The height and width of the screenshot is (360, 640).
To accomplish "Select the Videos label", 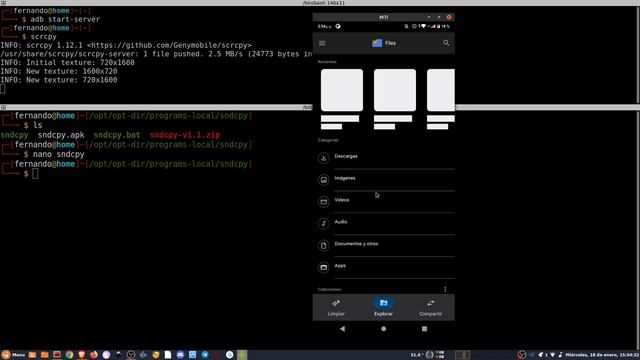I will pos(342,200).
